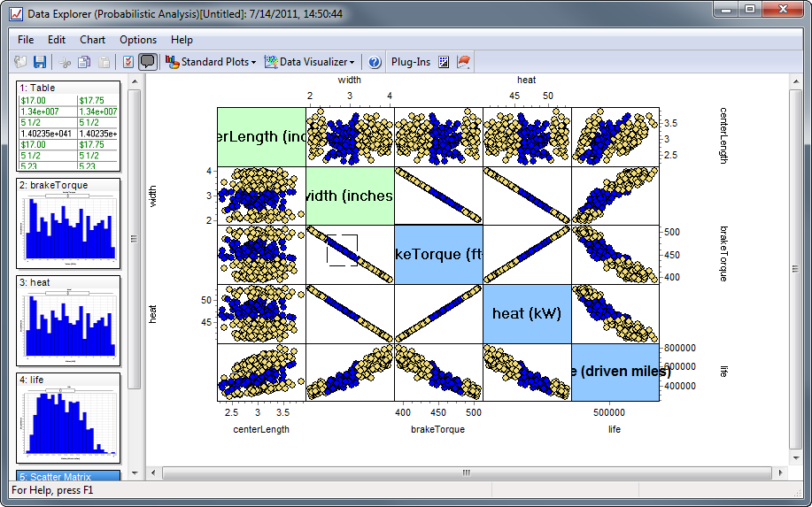Open the Standard Plots dropdown

211,62
